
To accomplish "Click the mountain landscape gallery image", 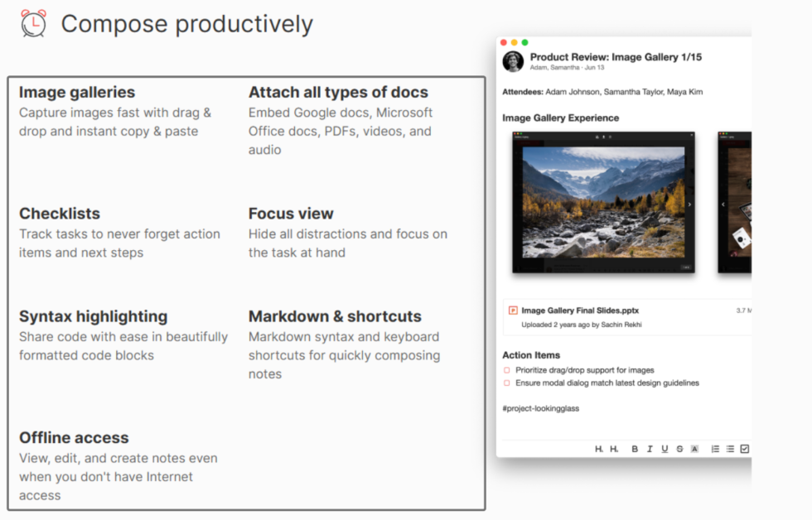I will pyautogui.click(x=603, y=202).
